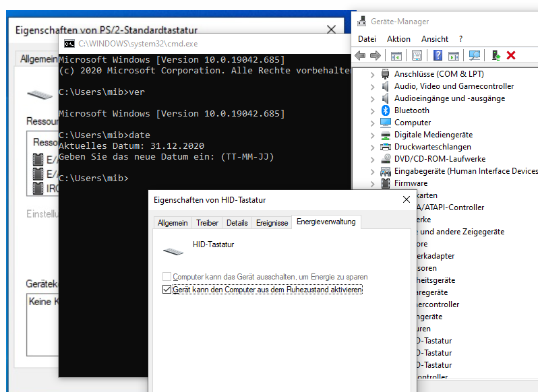This screenshot has width=538, height=392.
Task: Click the Audio, Video und Gamecontroller speaker icon
Action: [386, 86]
